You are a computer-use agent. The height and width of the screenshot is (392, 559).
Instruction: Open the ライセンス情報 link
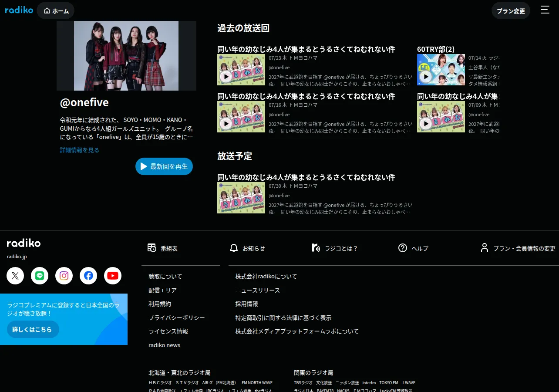coord(168,331)
